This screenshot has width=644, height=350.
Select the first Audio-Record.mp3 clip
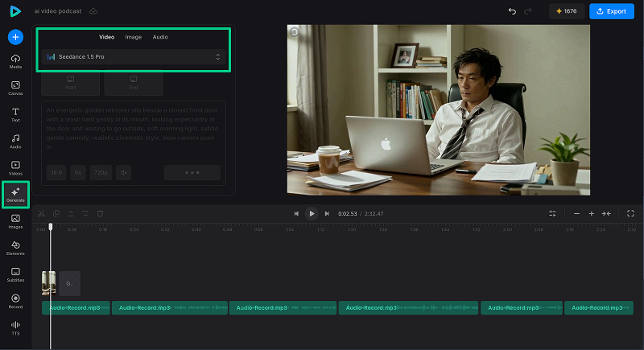76,307
